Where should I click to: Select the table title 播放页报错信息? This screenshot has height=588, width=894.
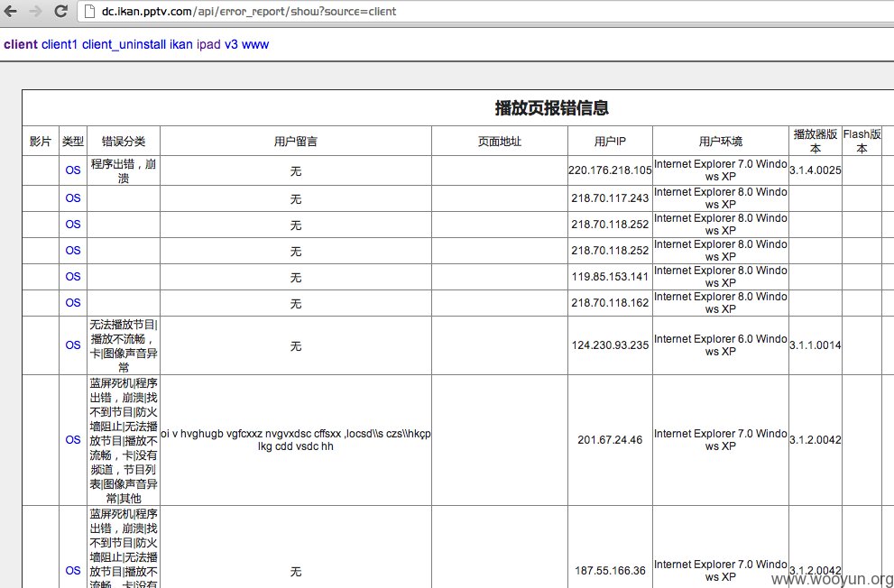pos(552,107)
